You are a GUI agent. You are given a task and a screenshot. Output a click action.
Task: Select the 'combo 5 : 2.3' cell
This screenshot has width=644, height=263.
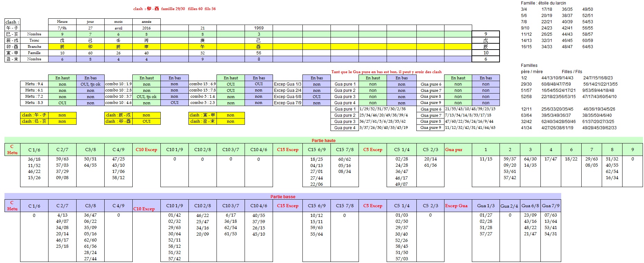[203, 103]
